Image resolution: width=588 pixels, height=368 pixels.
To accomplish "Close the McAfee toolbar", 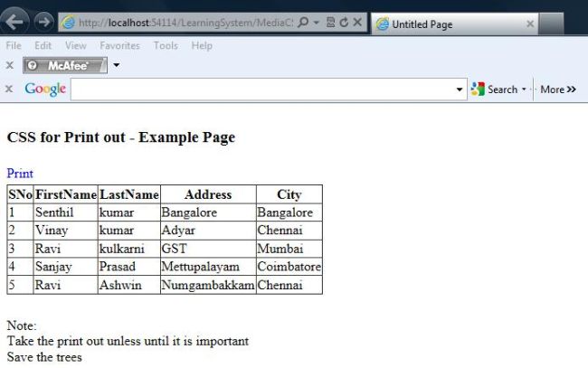I will (10, 66).
